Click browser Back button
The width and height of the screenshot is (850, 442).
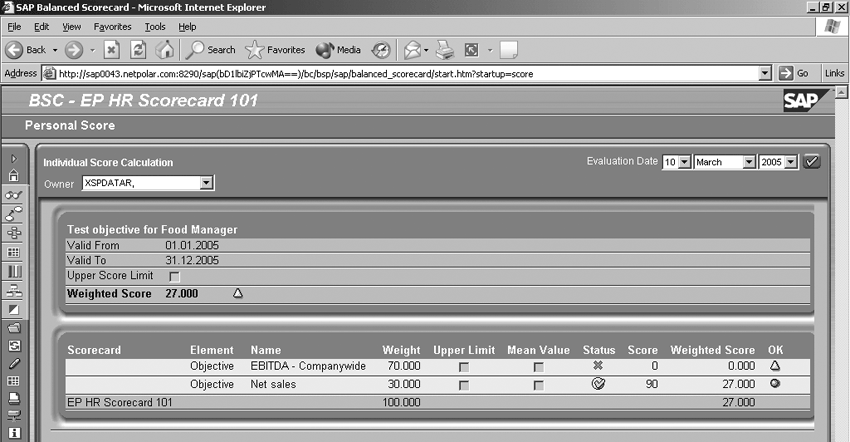coord(27,50)
